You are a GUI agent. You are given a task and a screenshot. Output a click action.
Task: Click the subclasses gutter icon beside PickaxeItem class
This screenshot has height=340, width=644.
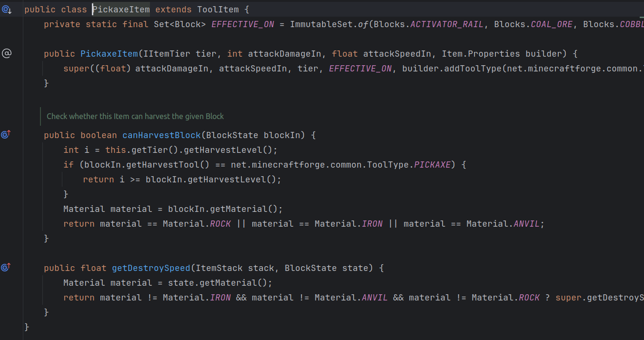click(x=6, y=10)
